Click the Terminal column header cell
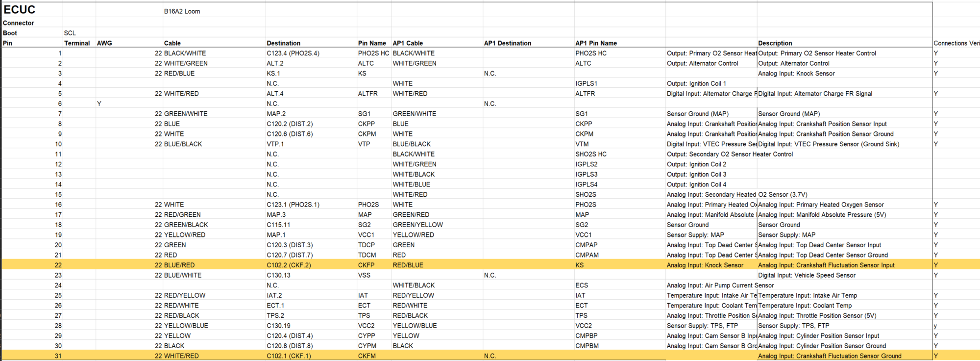The image size is (980, 361). click(x=77, y=43)
